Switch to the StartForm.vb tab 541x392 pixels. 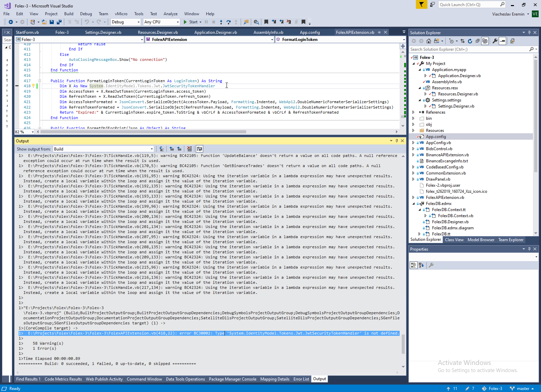(x=27, y=32)
